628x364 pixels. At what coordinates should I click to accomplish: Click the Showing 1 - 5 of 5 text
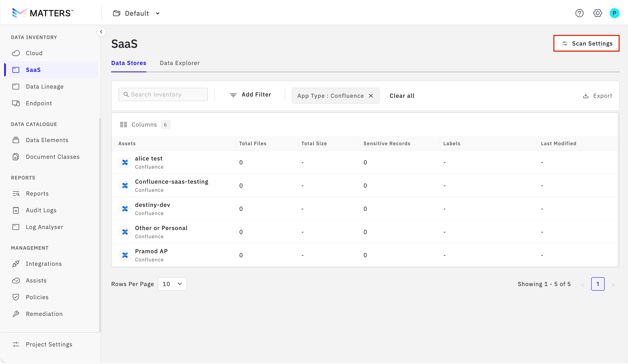pos(544,284)
